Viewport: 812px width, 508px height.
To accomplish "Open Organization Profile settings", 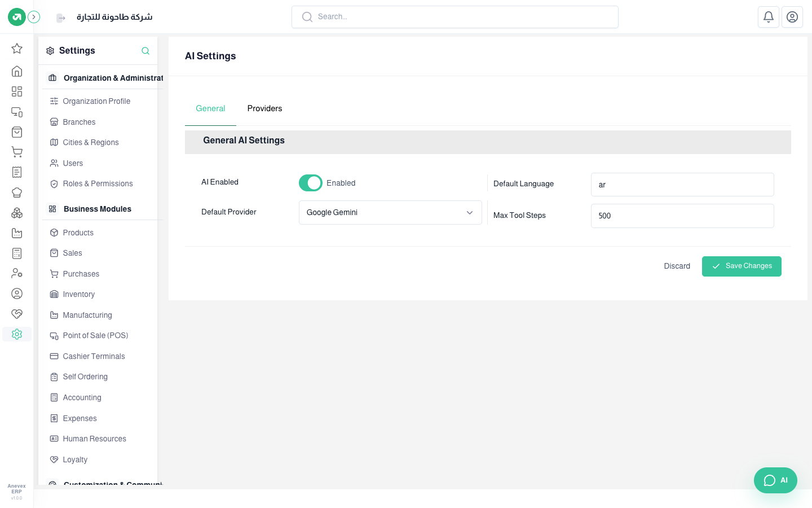I will coord(96,101).
